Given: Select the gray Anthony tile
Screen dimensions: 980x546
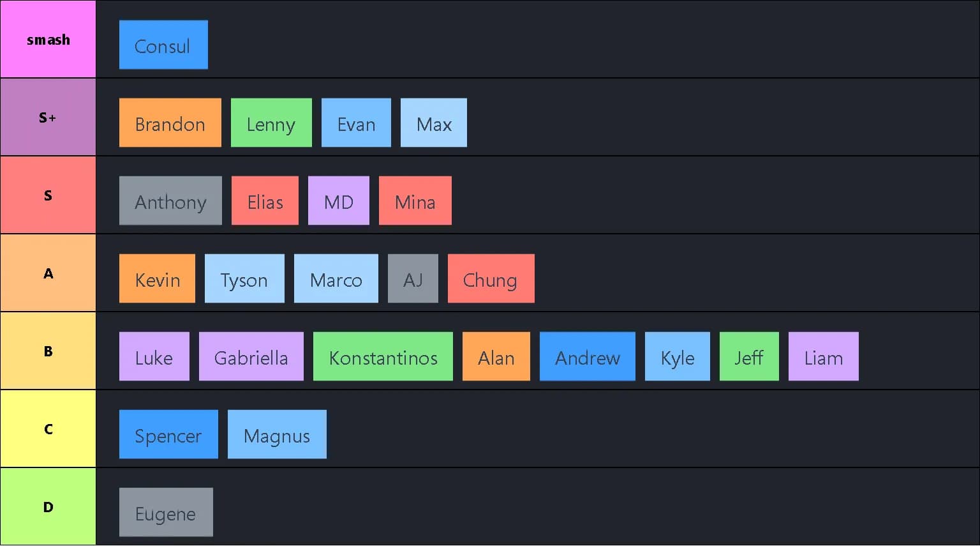Looking at the screenshot, I should click(170, 201).
